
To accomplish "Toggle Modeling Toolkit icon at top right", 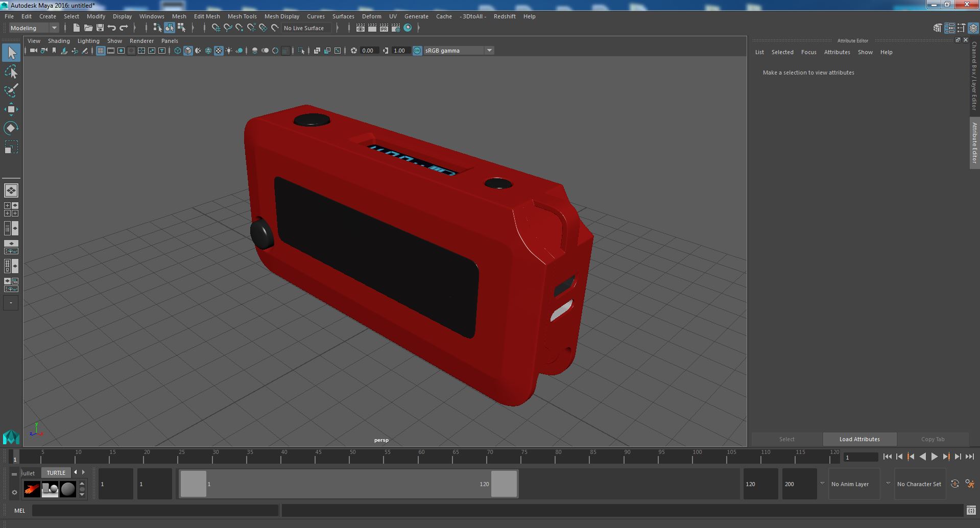I will point(938,28).
